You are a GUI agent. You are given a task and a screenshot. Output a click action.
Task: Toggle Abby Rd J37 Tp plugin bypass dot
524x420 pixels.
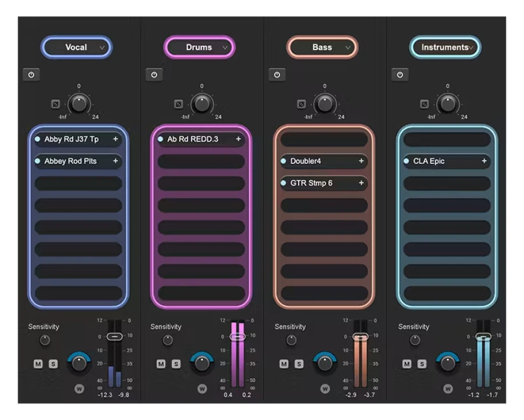click(37, 139)
